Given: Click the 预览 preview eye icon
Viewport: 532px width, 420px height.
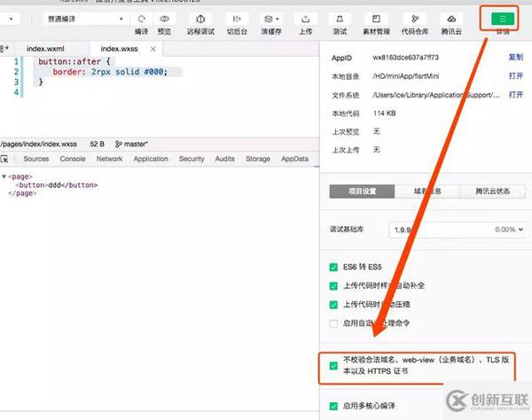Looking at the screenshot, I should (164, 19).
